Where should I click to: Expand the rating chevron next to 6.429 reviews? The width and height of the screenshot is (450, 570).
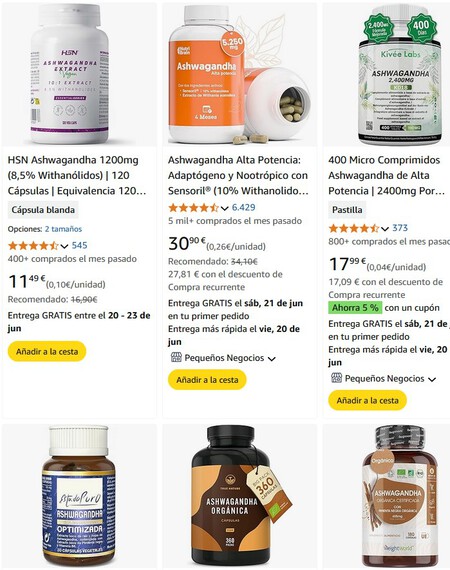pyautogui.click(x=225, y=209)
